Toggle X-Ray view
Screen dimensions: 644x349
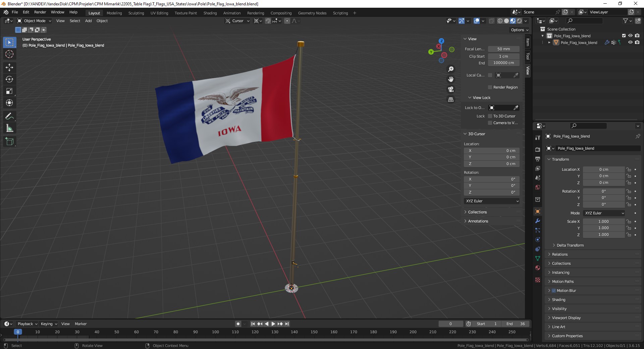click(x=491, y=21)
